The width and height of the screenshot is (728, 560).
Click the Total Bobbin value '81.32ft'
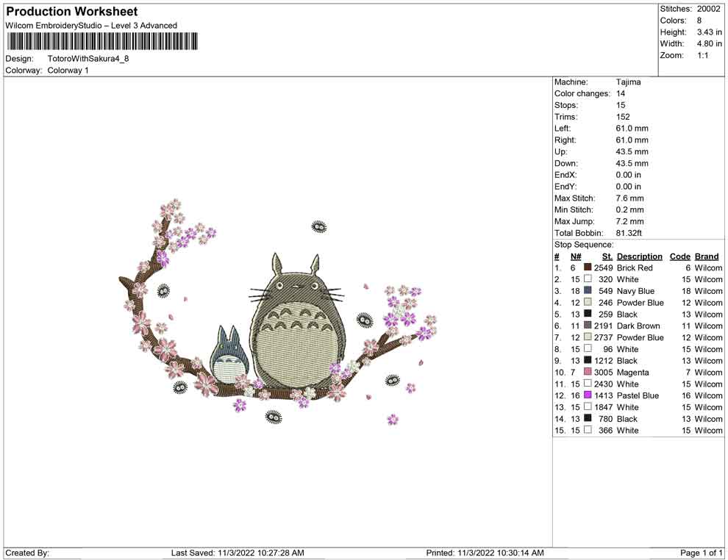(x=629, y=233)
